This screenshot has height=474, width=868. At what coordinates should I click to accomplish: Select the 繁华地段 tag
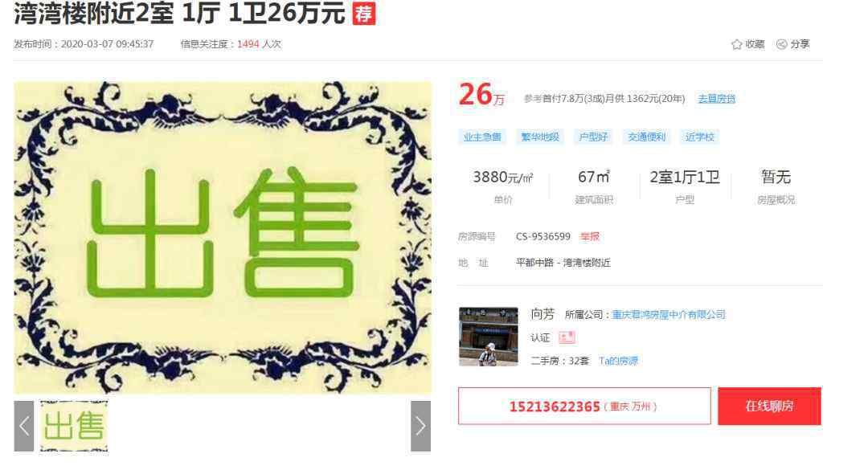pyautogui.click(x=540, y=137)
